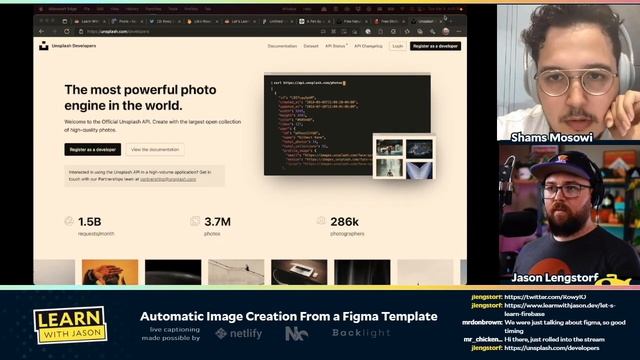Screen dimensions: 640x360
Task: Open the street scene thumbnail in code preview
Action: (389, 148)
